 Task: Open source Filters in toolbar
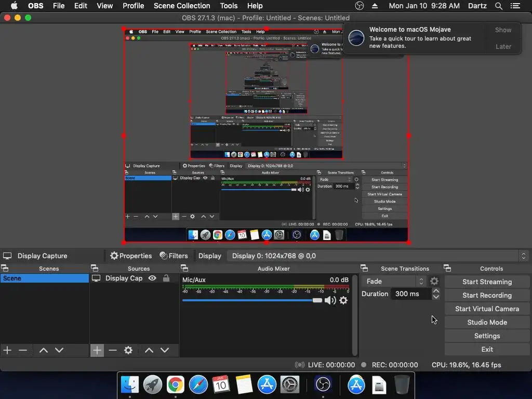(174, 256)
